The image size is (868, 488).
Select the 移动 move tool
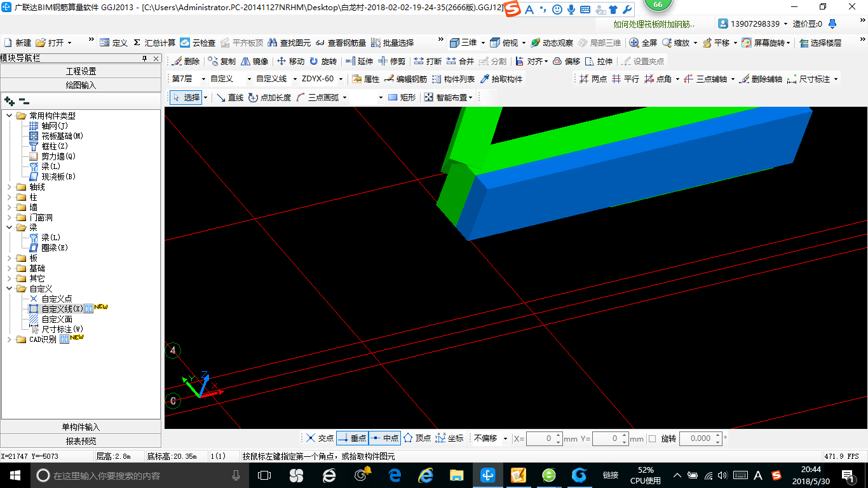tap(291, 61)
